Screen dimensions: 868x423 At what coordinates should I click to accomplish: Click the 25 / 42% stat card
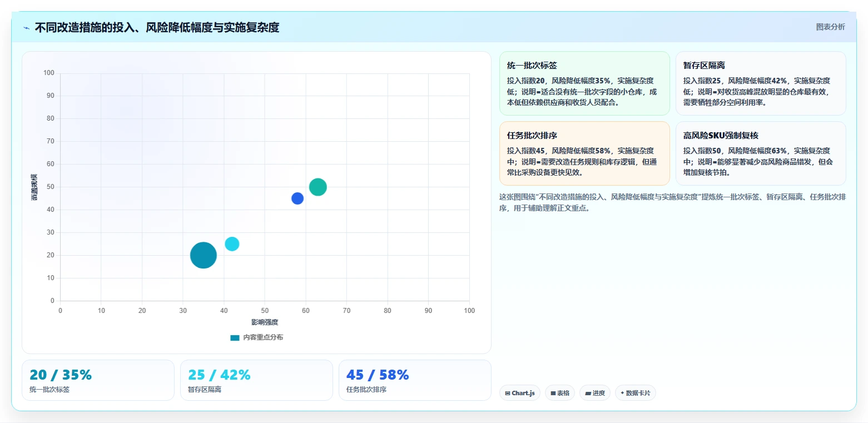(256, 380)
